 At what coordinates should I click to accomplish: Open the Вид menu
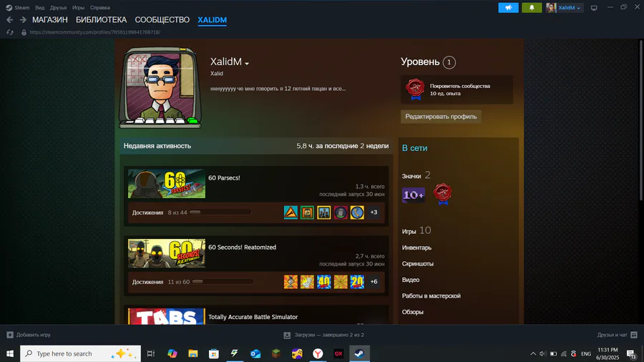(40, 7)
